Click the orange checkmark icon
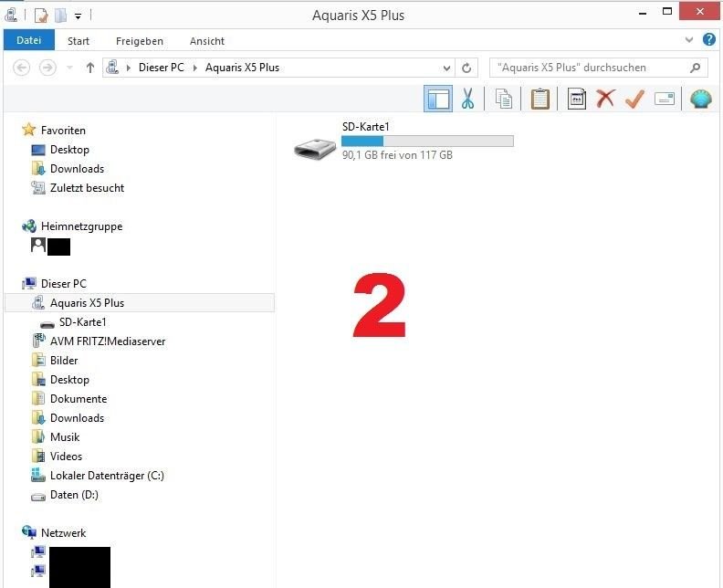723x588 pixels. click(634, 99)
